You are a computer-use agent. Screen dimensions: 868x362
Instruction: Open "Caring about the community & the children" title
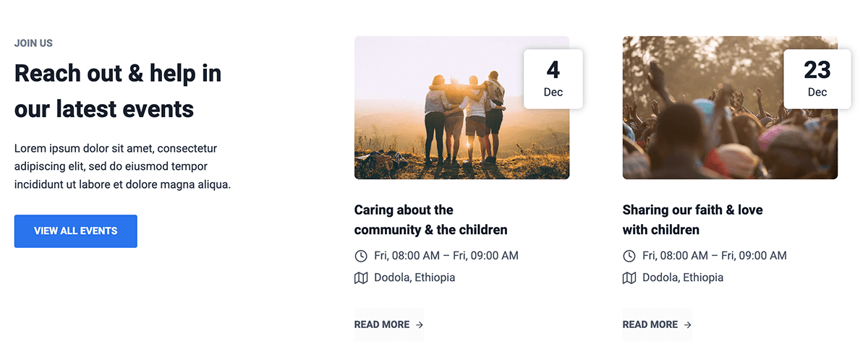[430, 220]
